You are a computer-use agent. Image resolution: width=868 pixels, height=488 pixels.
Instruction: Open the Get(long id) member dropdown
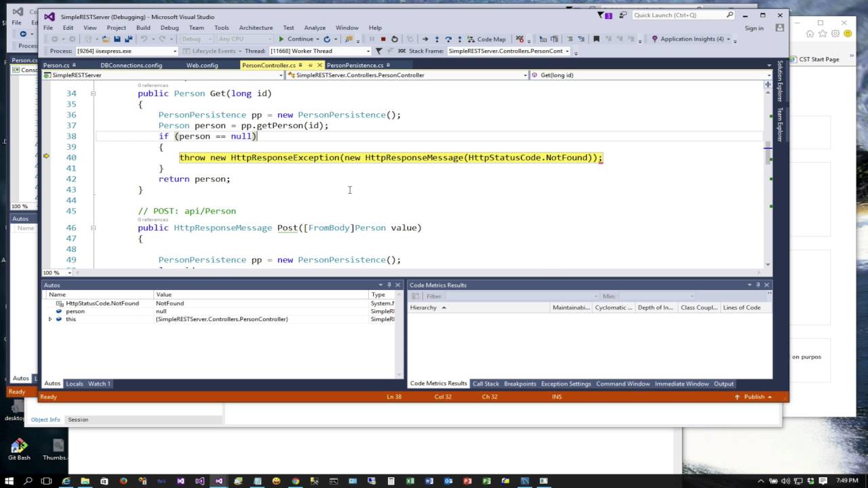pyautogui.click(x=768, y=75)
